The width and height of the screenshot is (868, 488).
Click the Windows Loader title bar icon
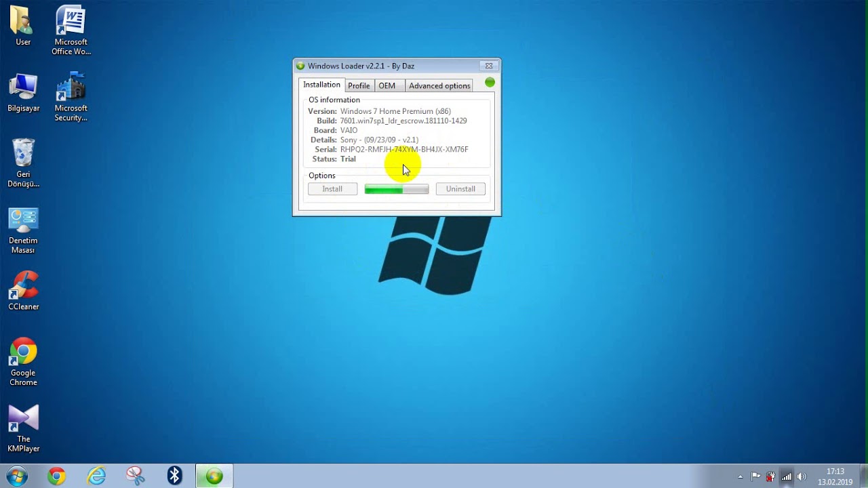click(x=300, y=66)
